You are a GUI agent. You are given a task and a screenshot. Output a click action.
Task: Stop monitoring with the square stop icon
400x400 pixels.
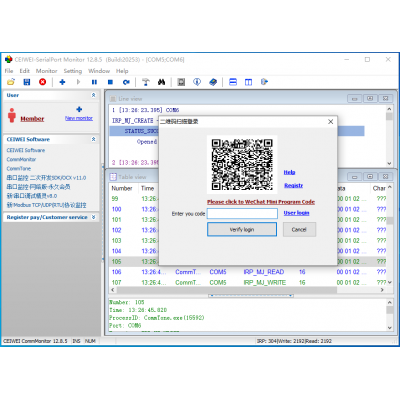pyautogui.click(x=110, y=82)
